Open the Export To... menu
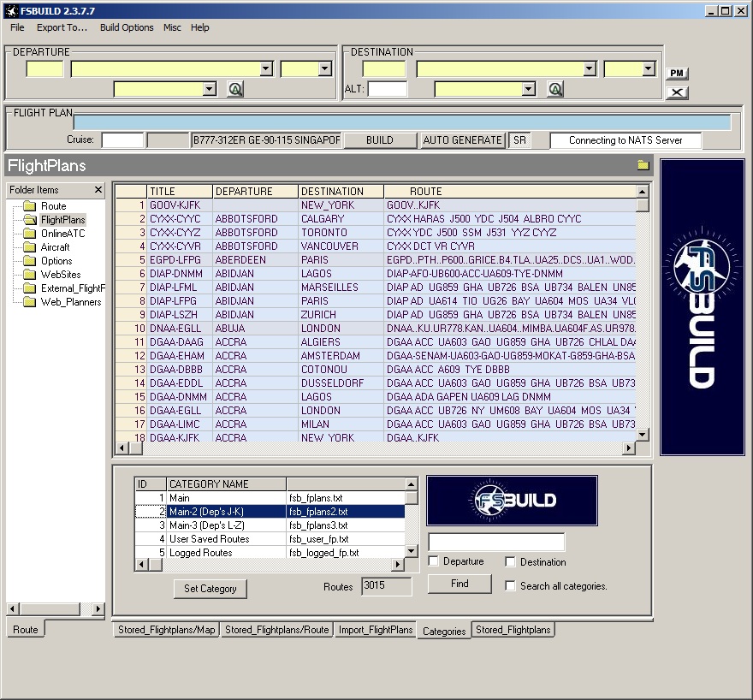Image resolution: width=753 pixels, height=700 pixels. point(62,27)
